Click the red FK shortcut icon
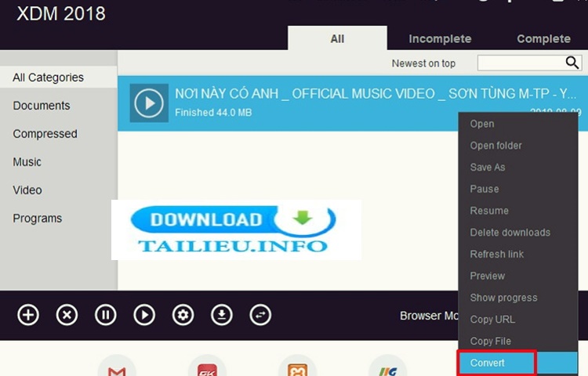The height and width of the screenshot is (376, 588). click(x=208, y=366)
